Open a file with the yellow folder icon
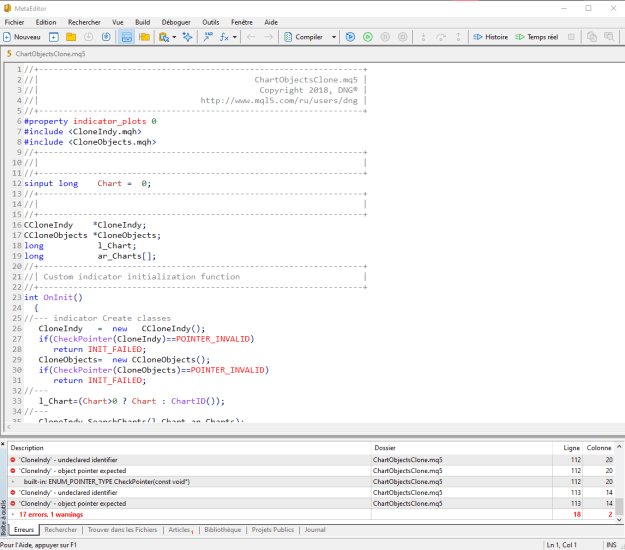The image size is (625, 550). pyautogui.click(x=71, y=37)
